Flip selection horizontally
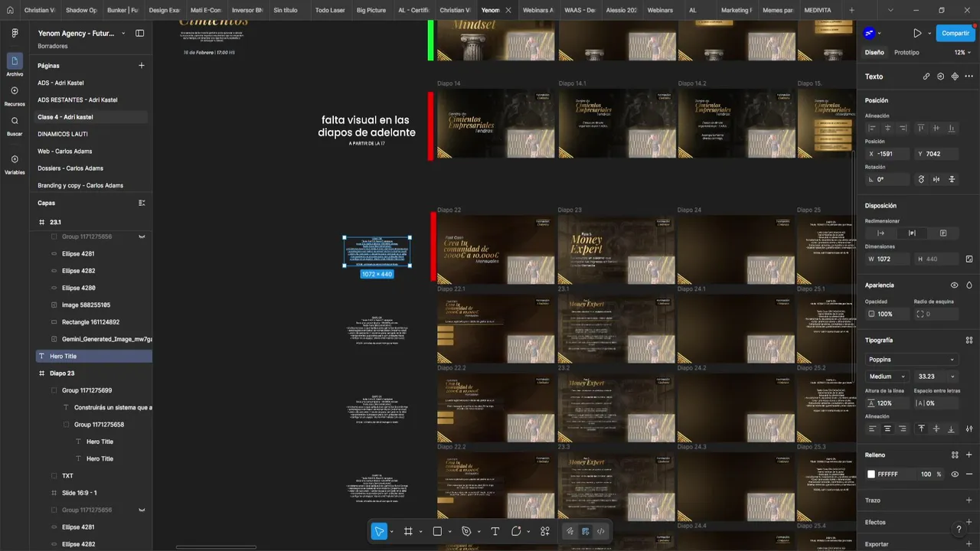Image resolution: width=980 pixels, height=551 pixels. tap(936, 179)
